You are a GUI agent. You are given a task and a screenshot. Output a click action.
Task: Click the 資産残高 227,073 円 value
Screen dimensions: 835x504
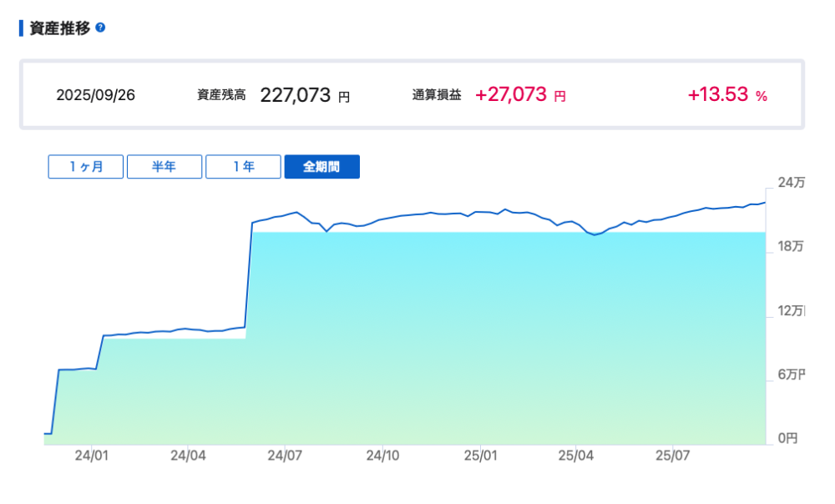(x=296, y=95)
